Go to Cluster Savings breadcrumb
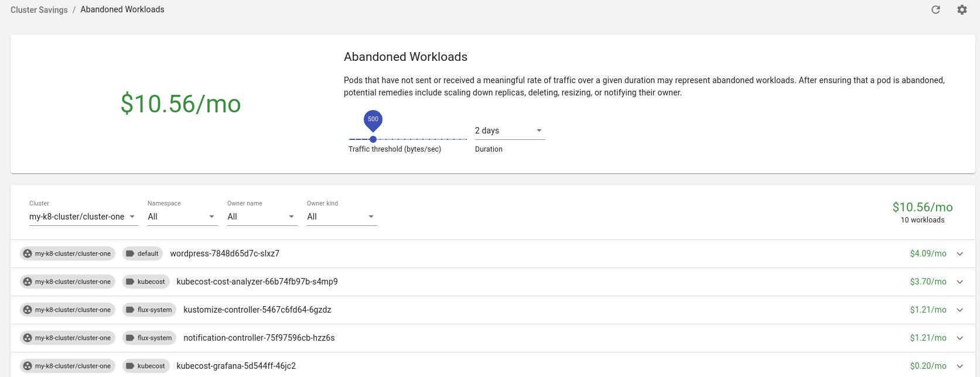The height and width of the screenshot is (377, 980). point(39,10)
